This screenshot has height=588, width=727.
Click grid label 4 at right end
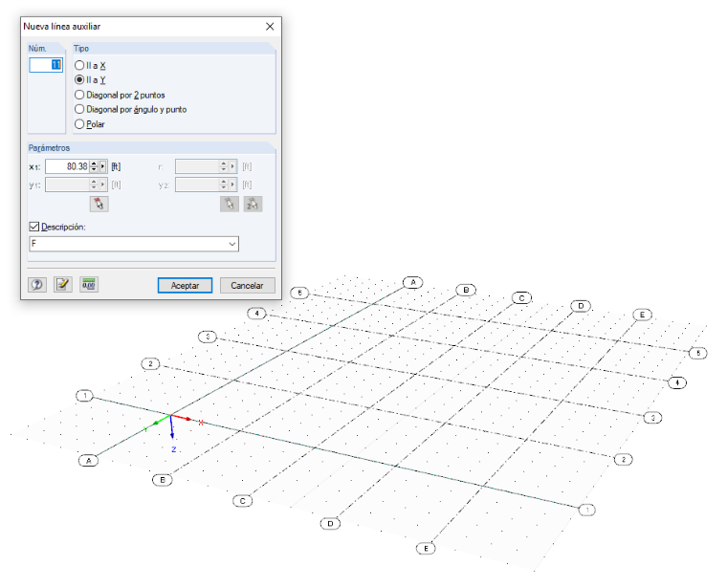[677, 382]
